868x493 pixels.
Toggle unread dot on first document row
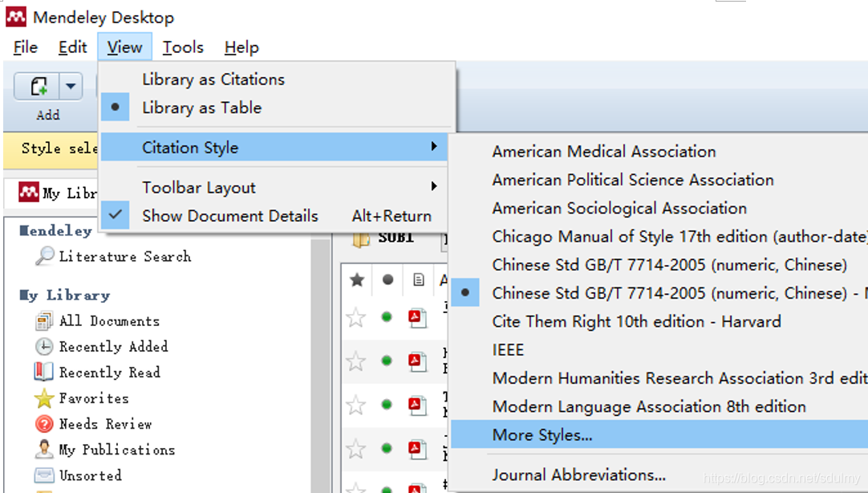387,317
